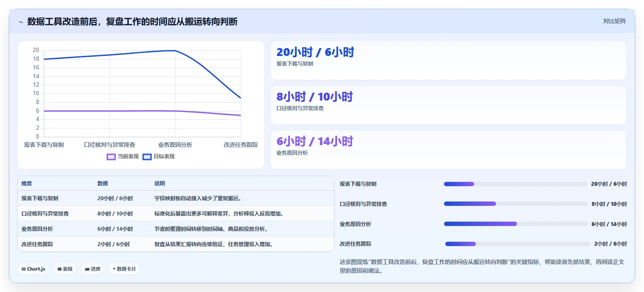Click the purple 当前表现 legend swatch

[111, 156]
